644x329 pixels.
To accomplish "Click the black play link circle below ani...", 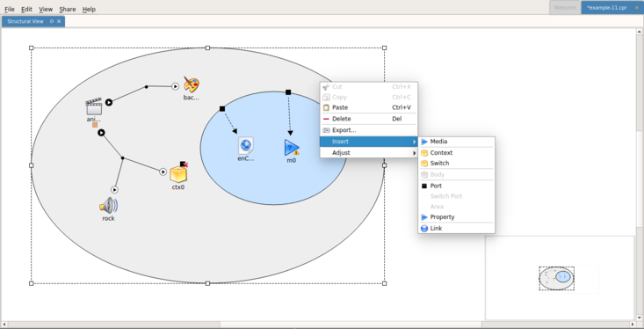I will [101, 133].
